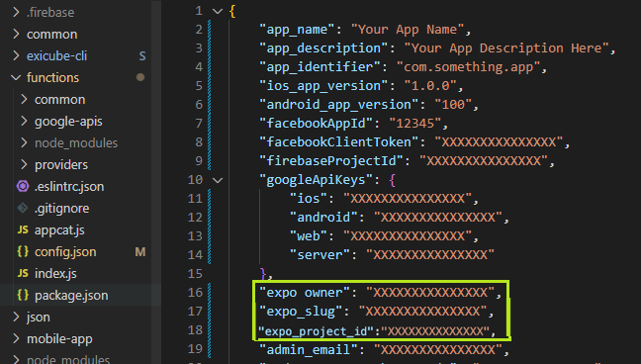The width and height of the screenshot is (641, 364).
Task: Click the braces icon beside package.json
Action: point(23,295)
